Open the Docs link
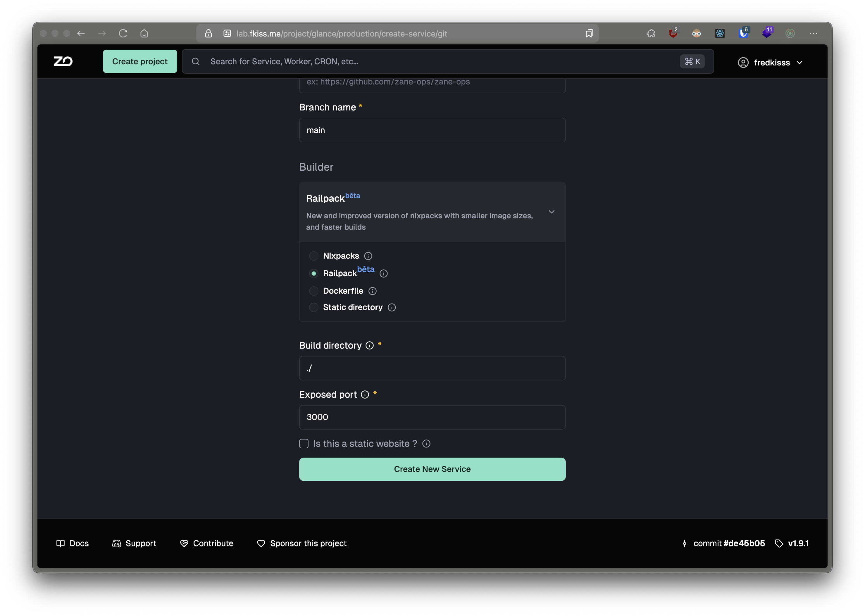This screenshot has width=865, height=616. point(79,544)
